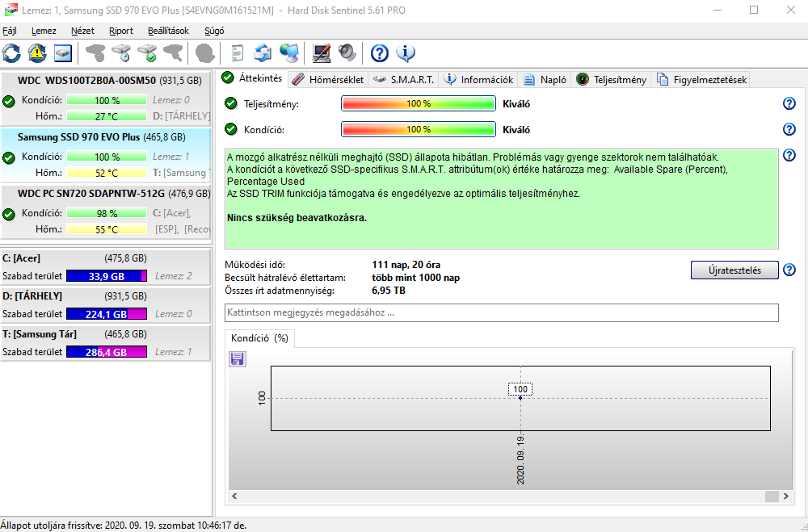Click the graph scrollbar left arrow

[x=234, y=496]
